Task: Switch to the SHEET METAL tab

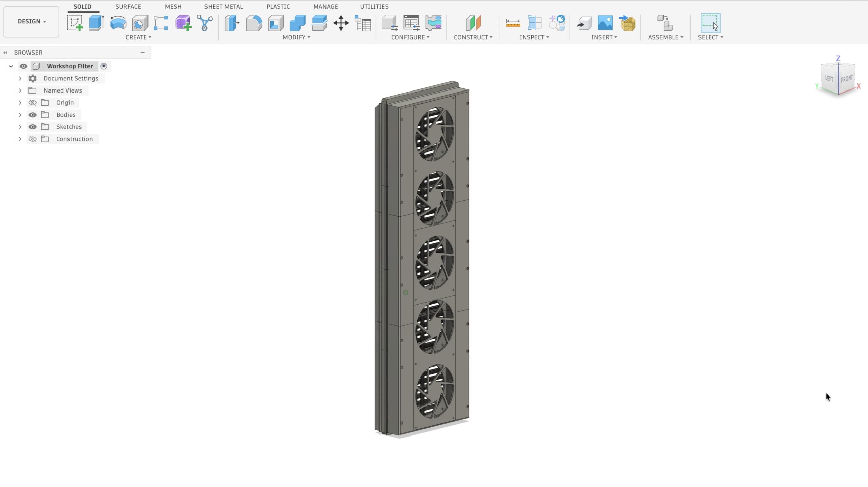Action: point(223,7)
